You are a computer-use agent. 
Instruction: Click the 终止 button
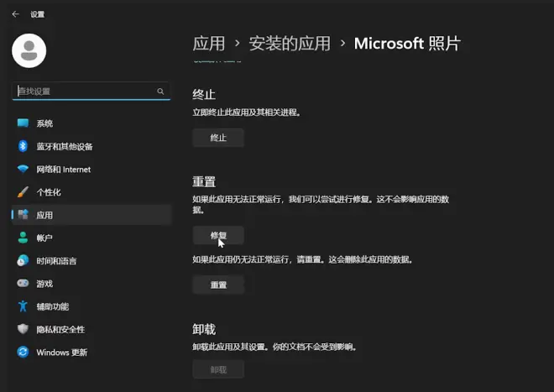[x=218, y=138]
